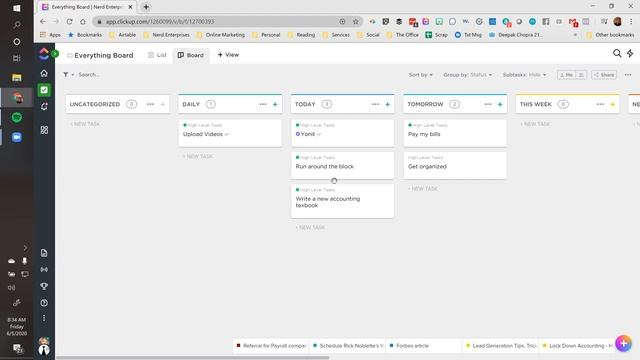The image size is (640, 360).
Task: Open Windows Start menu
Action: coord(17,8)
